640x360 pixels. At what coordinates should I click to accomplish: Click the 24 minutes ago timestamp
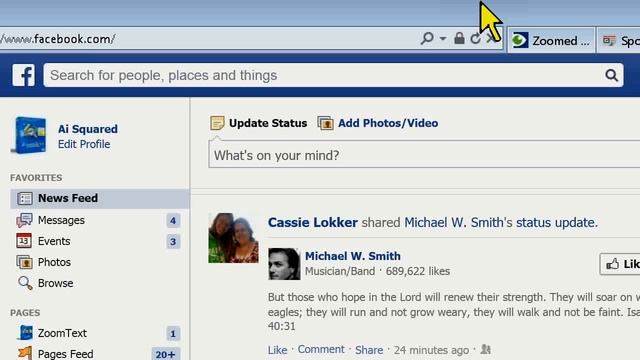pos(431,350)
